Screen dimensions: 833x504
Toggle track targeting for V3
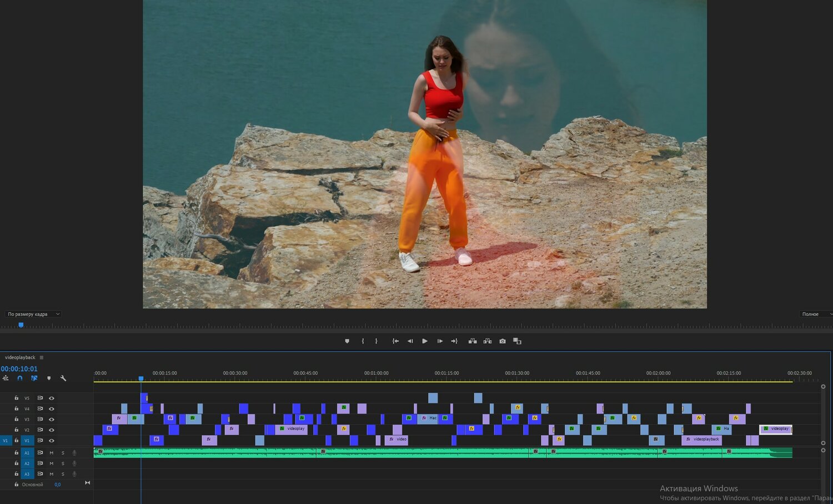27,419
